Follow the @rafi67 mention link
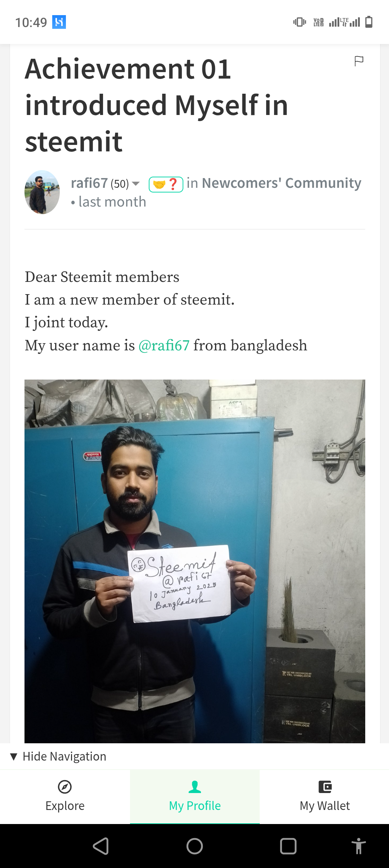The width and height of the screenshot is (389, 868). click(164, 345)
